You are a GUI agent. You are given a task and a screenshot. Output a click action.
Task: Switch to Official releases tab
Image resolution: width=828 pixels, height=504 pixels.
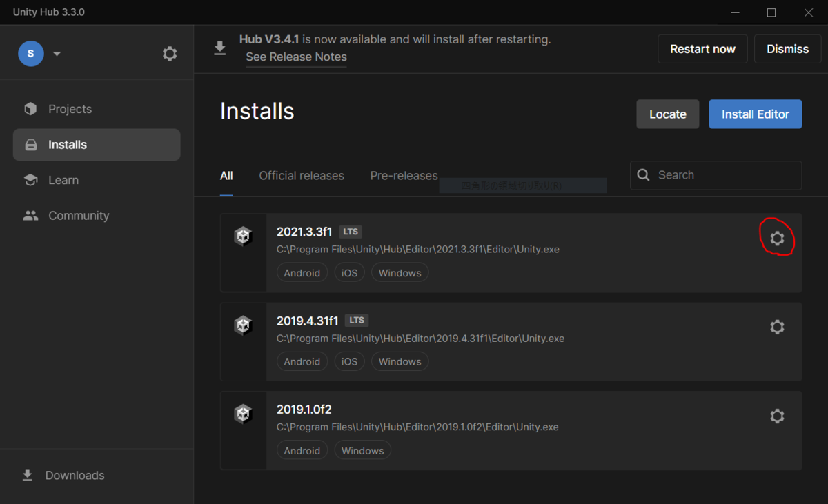(x=302, y=176)
